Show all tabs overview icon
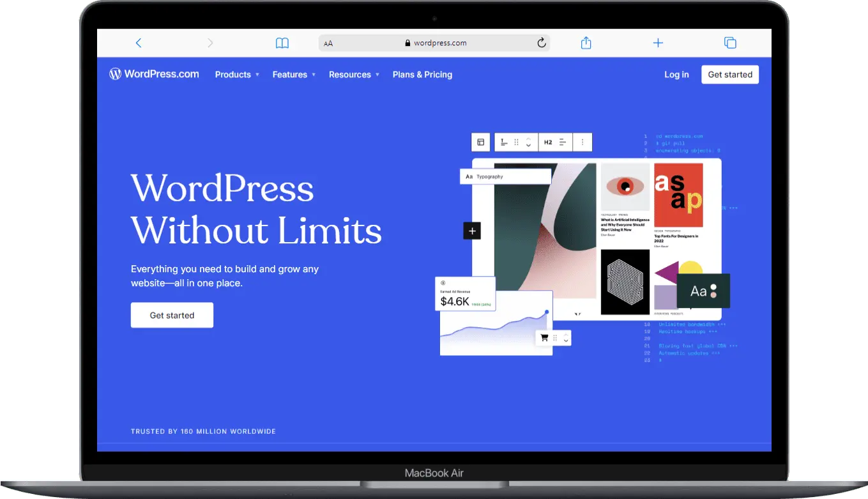868x499 pixels. point(730,43)
